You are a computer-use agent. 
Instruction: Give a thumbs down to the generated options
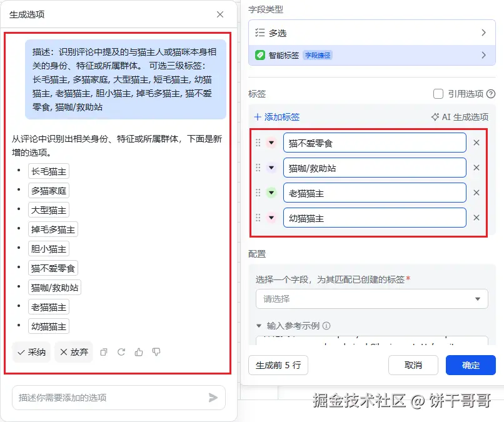pos(156,352)
